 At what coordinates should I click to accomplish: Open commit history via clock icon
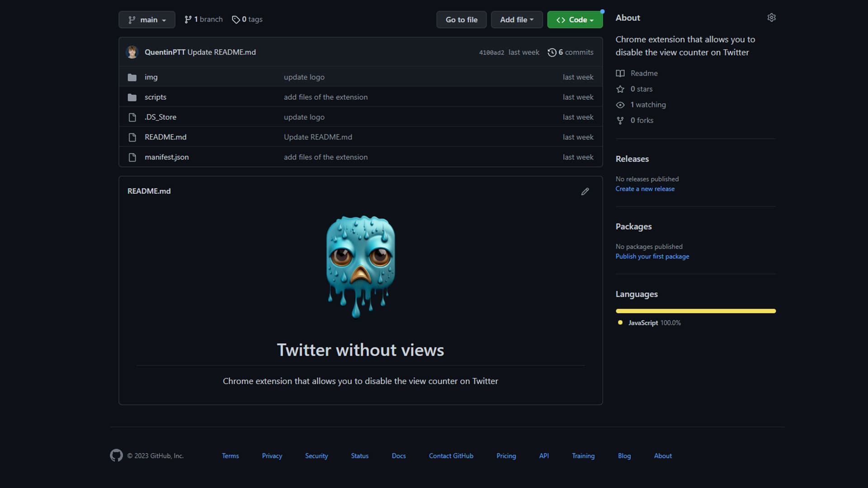coord(552,52)
